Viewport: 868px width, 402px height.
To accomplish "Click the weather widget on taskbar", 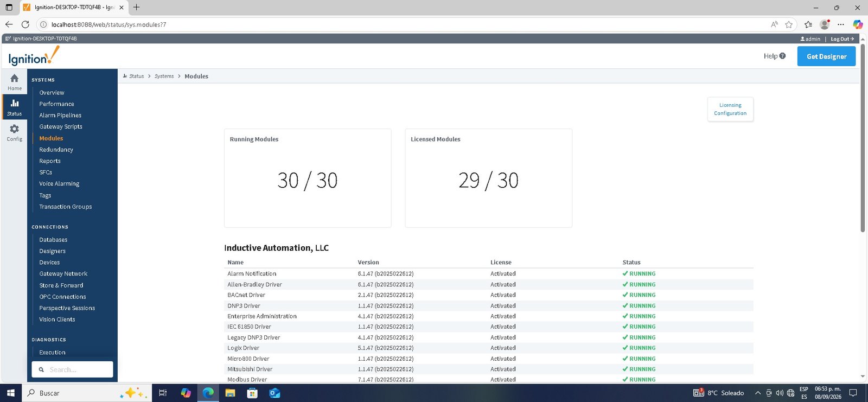I will [719, 393].
